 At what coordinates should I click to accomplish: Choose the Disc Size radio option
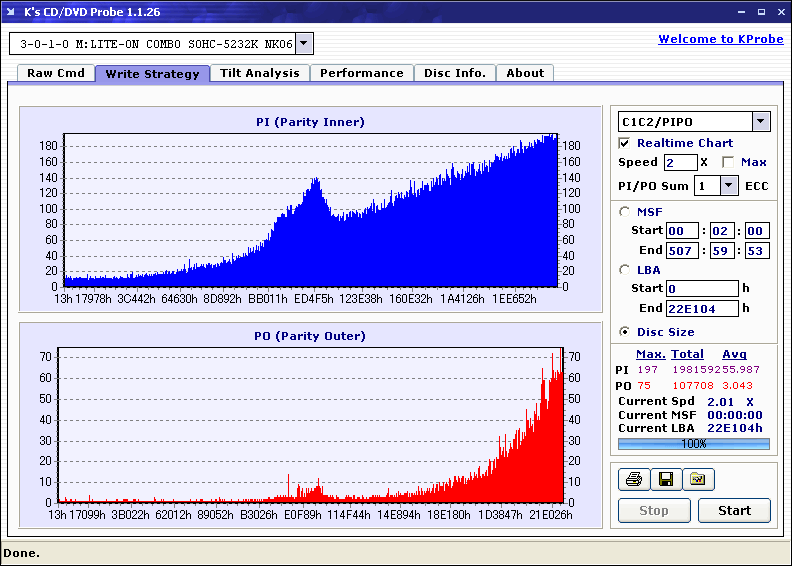(x=625, y=332)
